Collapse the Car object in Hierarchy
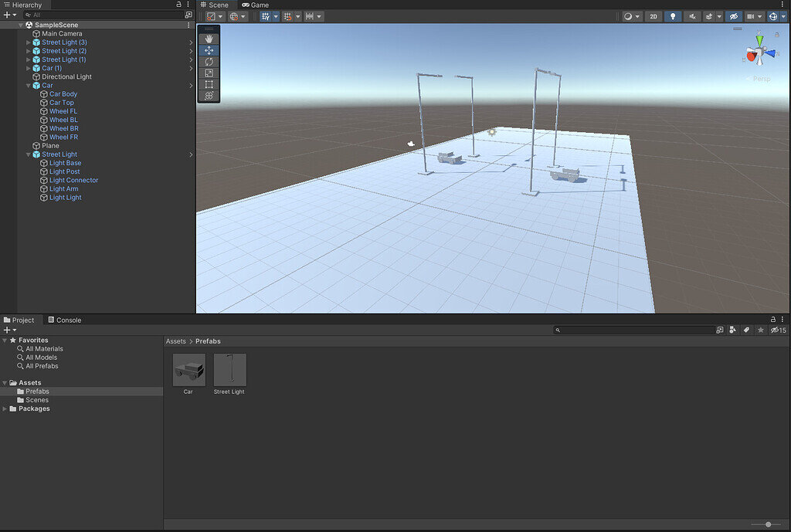791x532 pixels. 29,85
